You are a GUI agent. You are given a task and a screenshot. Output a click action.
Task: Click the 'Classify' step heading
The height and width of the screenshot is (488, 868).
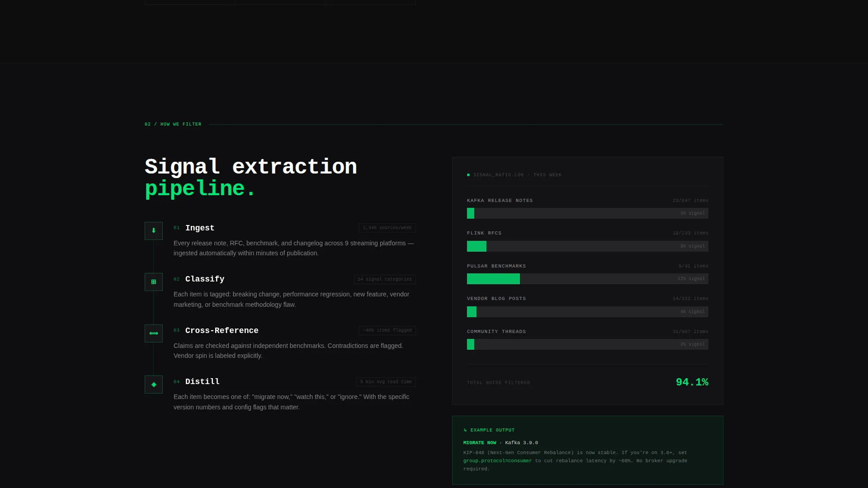click(x=205, y=279)
